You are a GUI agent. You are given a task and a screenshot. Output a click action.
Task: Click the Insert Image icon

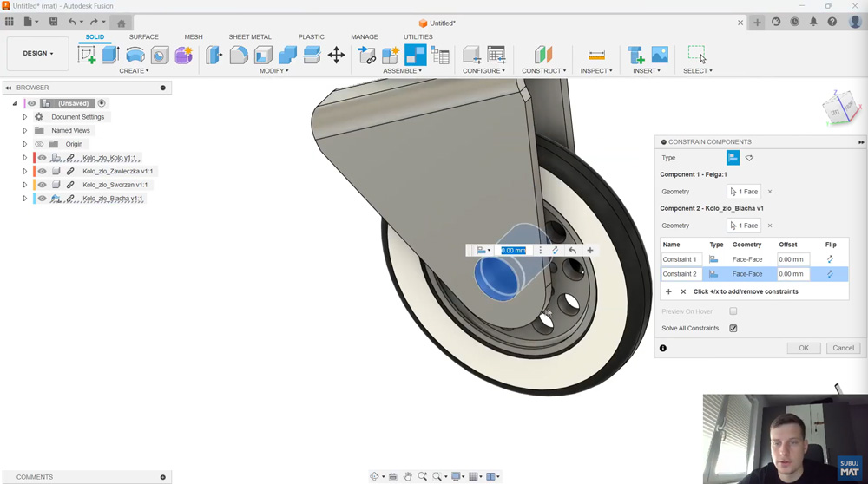660,56
